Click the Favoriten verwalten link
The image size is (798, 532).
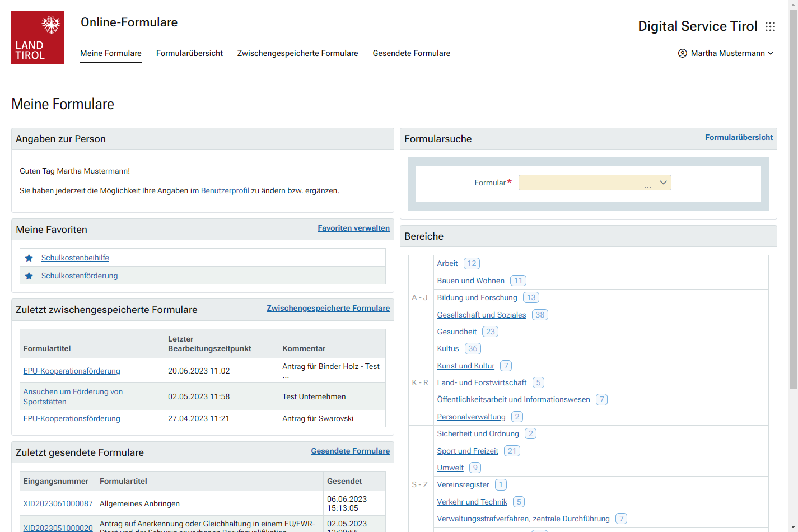click(353, 228)
